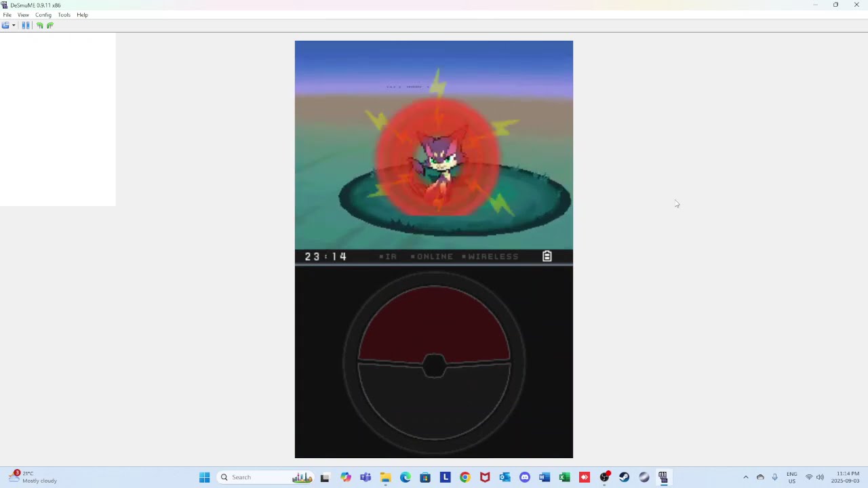
Task: Open McAfee from the taskbar
Action: pyautogui.click(x=485, y=477)
